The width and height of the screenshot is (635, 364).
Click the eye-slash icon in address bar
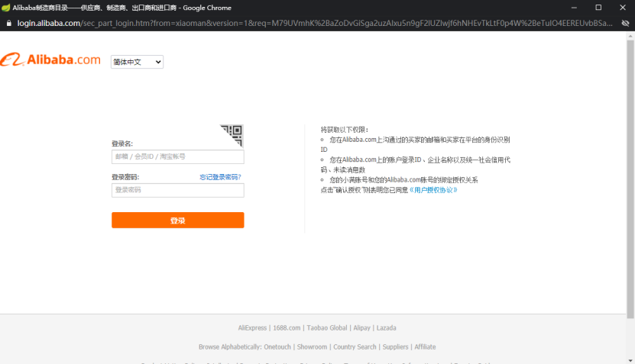point(625,23)
